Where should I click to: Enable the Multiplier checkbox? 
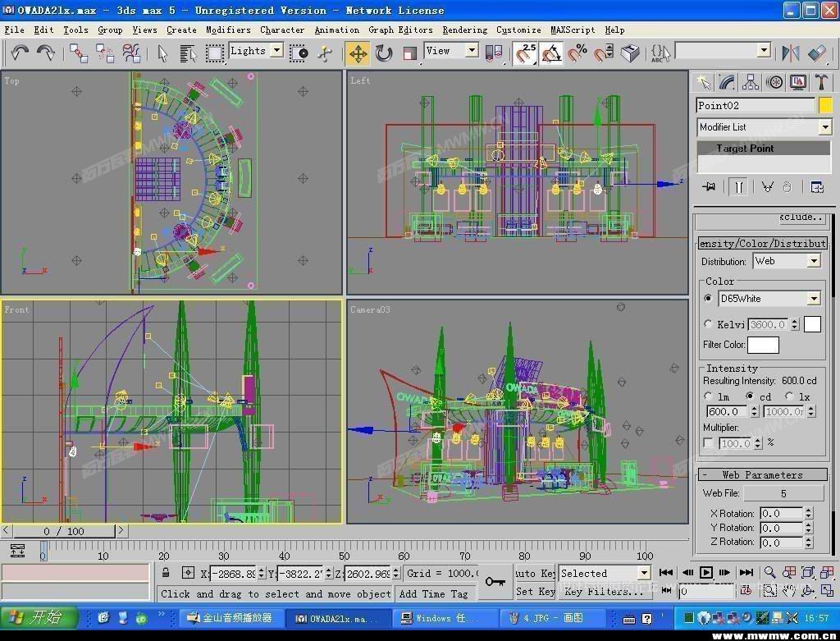pyautogui.click(x=709, y=442)
